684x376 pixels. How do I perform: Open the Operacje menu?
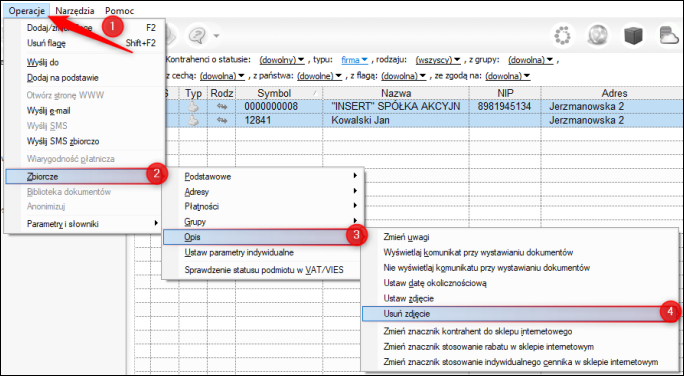click(x=27, y=10)
